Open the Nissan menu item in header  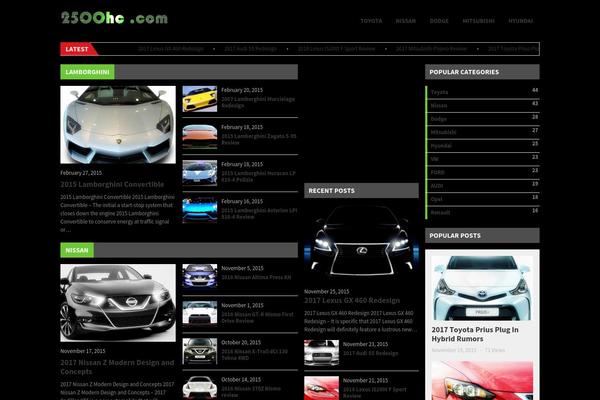click(406, 21)
